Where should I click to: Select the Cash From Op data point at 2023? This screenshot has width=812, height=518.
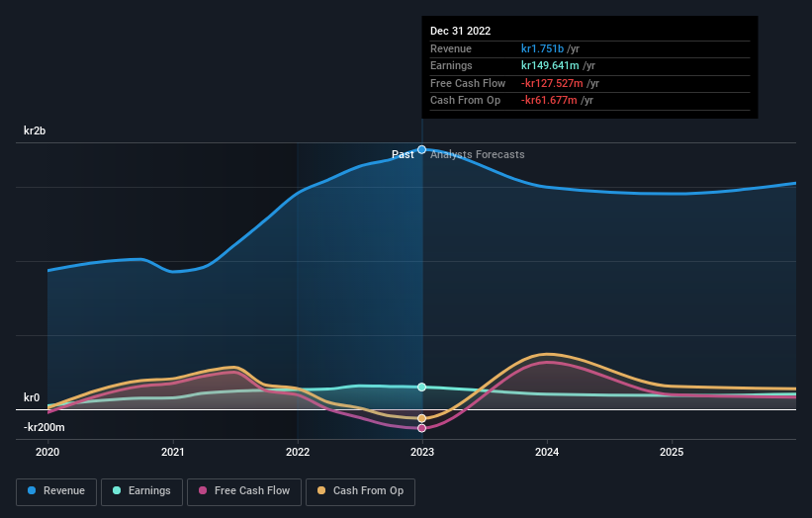(x=422, y=418)
